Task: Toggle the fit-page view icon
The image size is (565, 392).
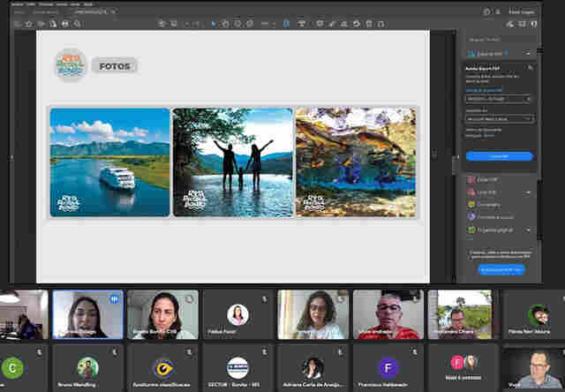Action: pyautogui.click(x=286, y=24)
